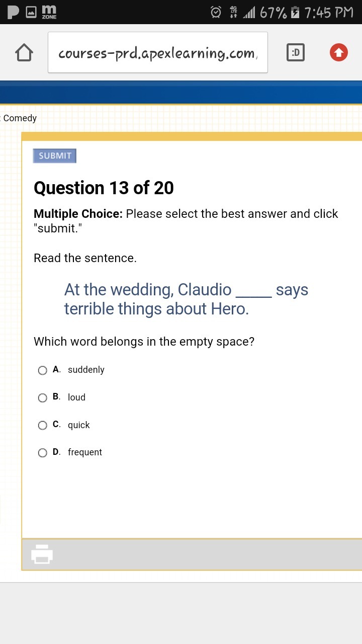The width and height of the screenshot is (362, 644).
Task: Tap the battery status icon
Action: 296,12
